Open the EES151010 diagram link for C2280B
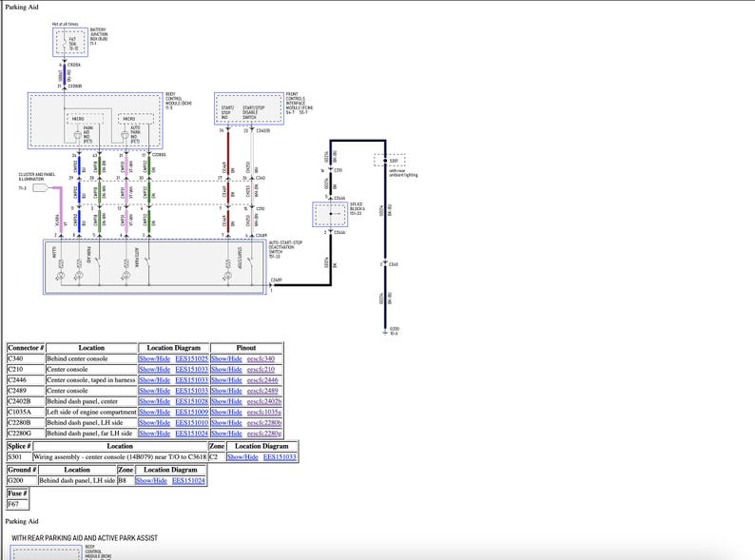The image size is (755, 560). (191, 422)
